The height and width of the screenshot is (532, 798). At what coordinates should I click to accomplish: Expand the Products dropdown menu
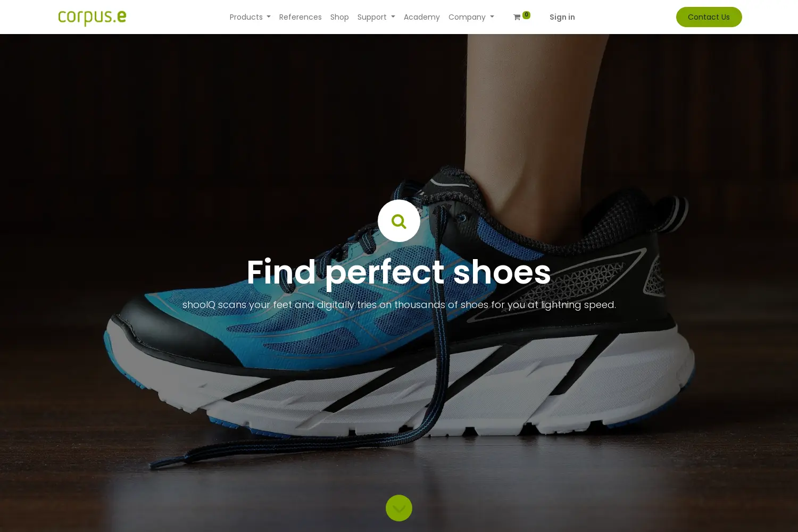click(250, 17)
